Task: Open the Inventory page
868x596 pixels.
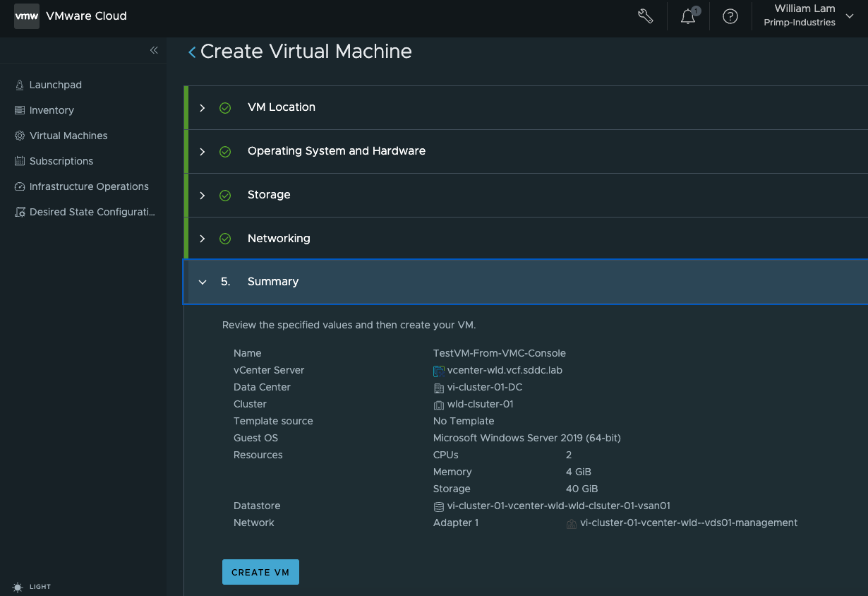Action: pyautogui.click(x=52, y=110)
